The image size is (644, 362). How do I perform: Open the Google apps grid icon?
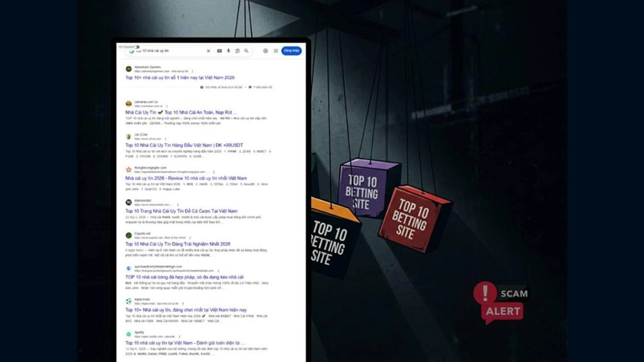(276, 51)
